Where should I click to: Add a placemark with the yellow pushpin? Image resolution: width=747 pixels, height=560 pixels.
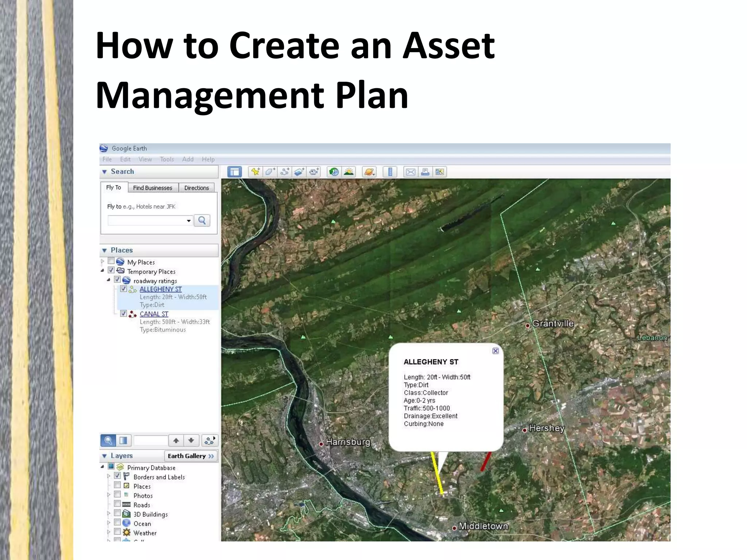[255, 172]
